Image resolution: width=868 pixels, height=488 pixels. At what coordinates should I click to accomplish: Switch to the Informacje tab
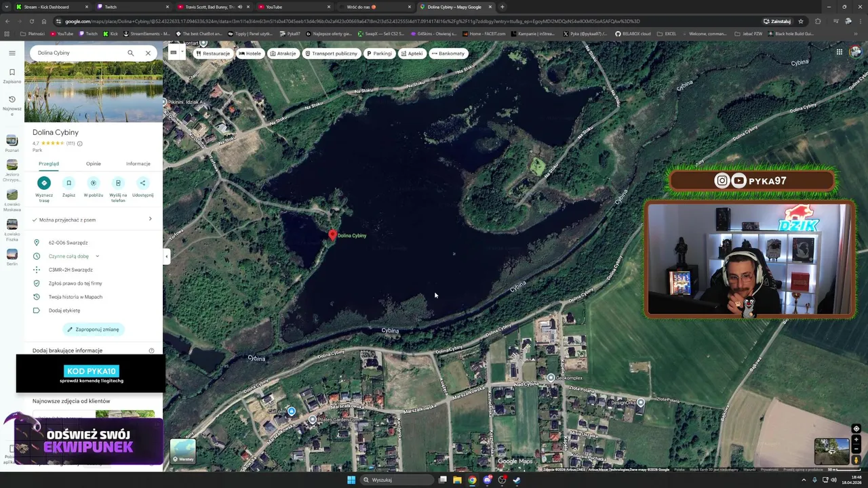[x=138, y=163]
